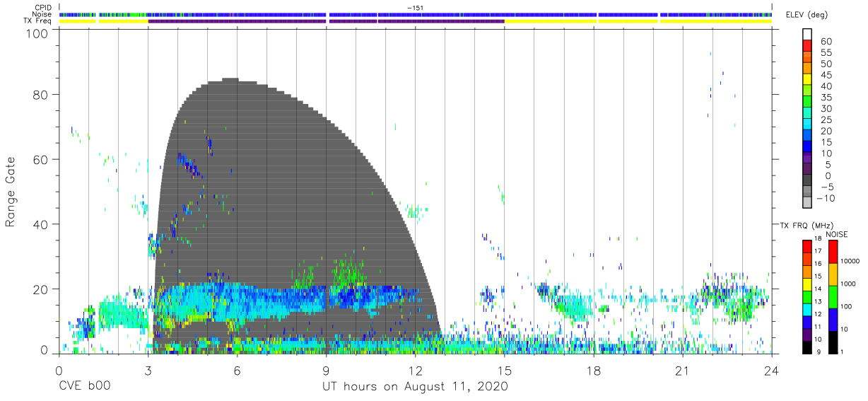Pick the red swatch on elevation colorbar

click(x=807, y=47)
